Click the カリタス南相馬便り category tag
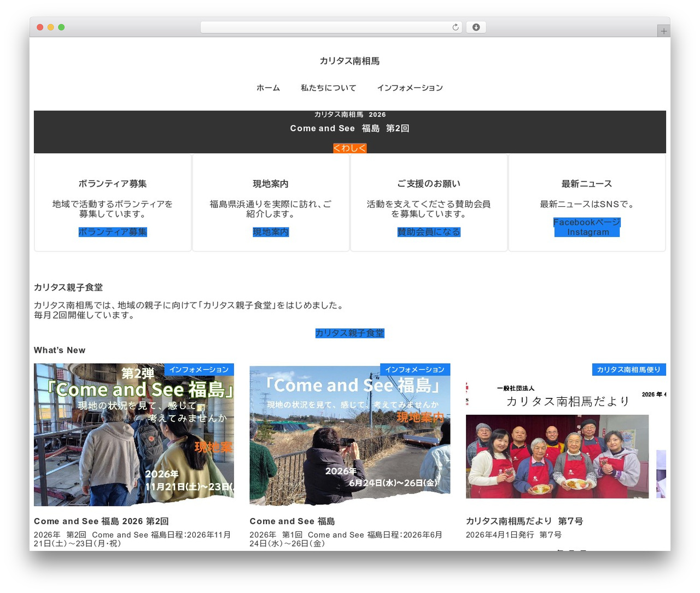 (x=629, y=370)
